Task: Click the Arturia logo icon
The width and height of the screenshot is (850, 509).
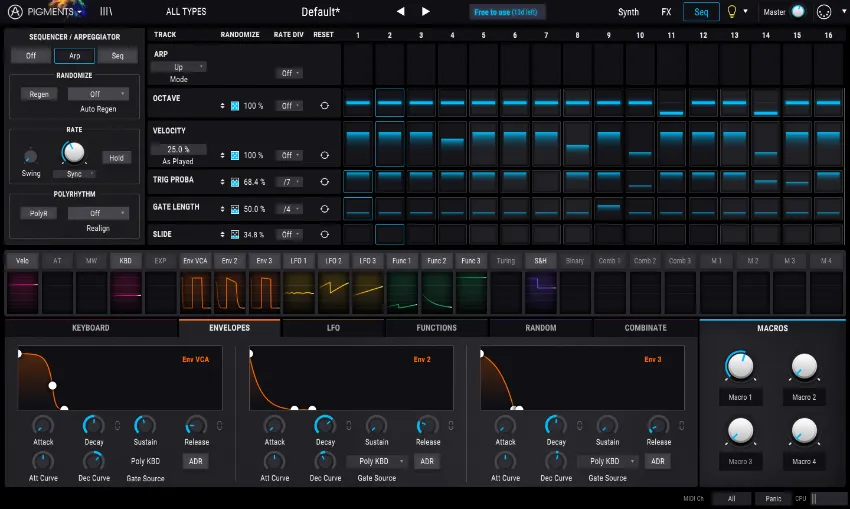Action: coord(15,11)
